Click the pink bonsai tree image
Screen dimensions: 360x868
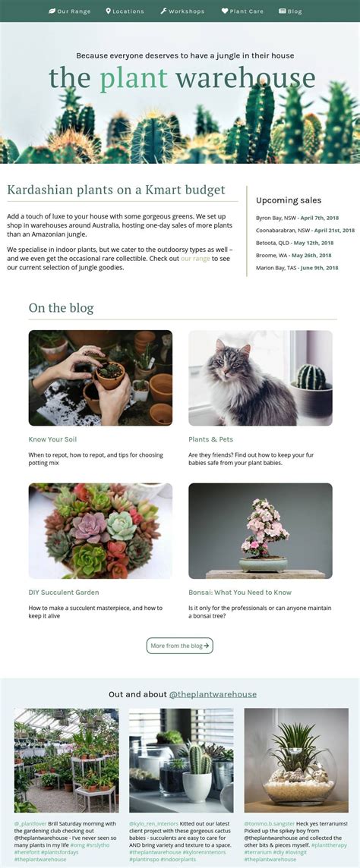261,531
